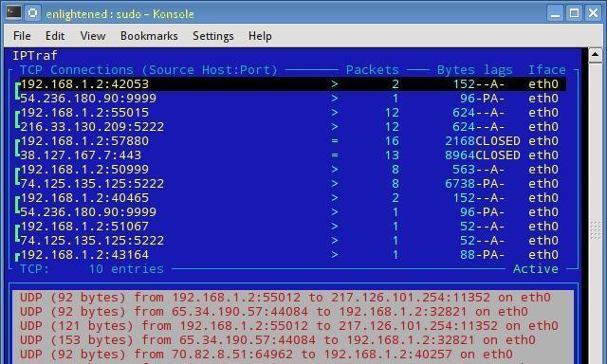The image size is (607, 364).
Task: Click UDP 153 bytes log line
Action: pyautogui.click(x=278, y=340)
